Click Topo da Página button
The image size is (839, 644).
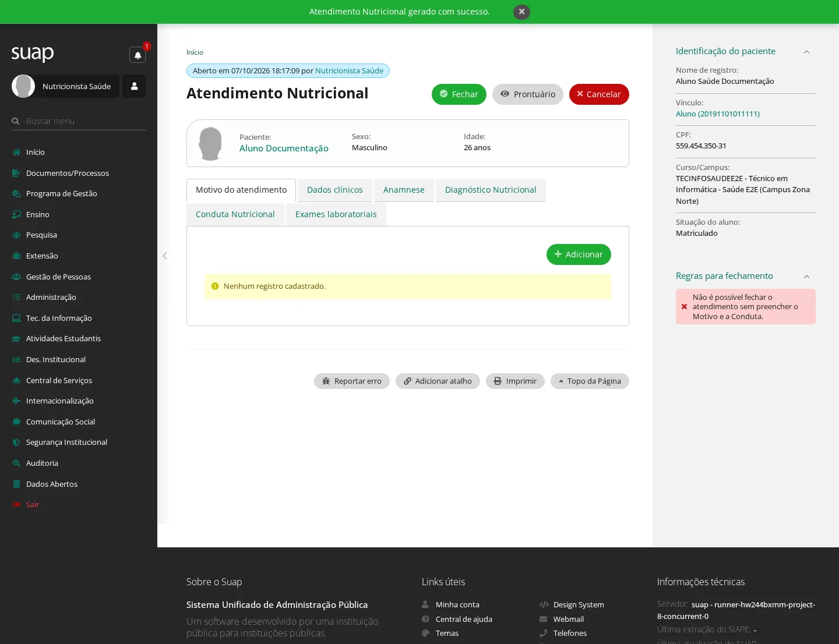(590, 381)
